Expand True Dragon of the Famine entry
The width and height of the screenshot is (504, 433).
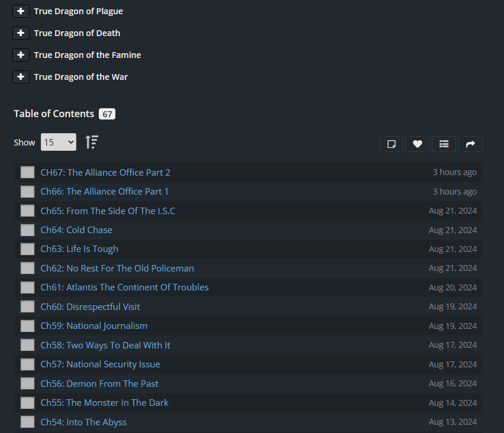pyautogui.click(x=21, y=55)
